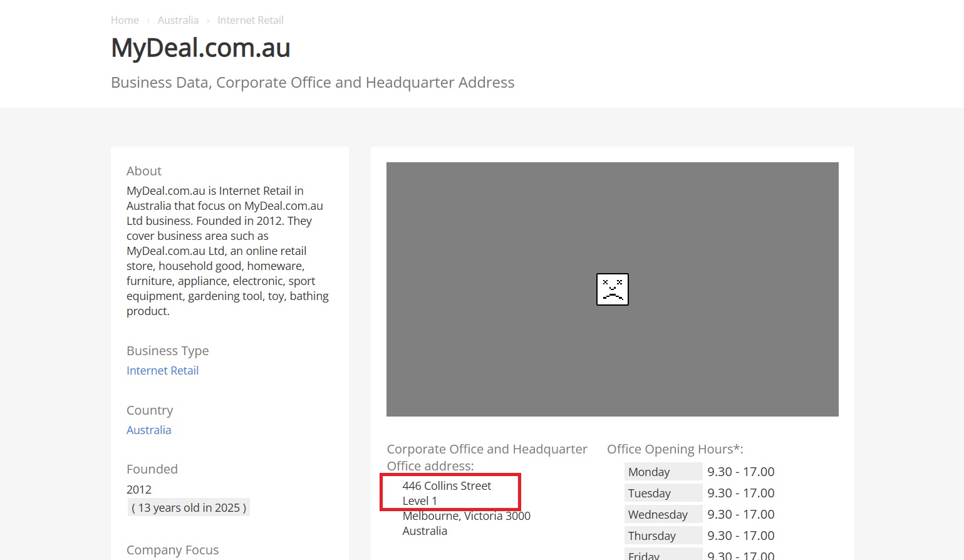Click the subtitle 'Business Data, Corporate Office...'
The height and width of the screenshot is (560, 964).
coord(313,83)
